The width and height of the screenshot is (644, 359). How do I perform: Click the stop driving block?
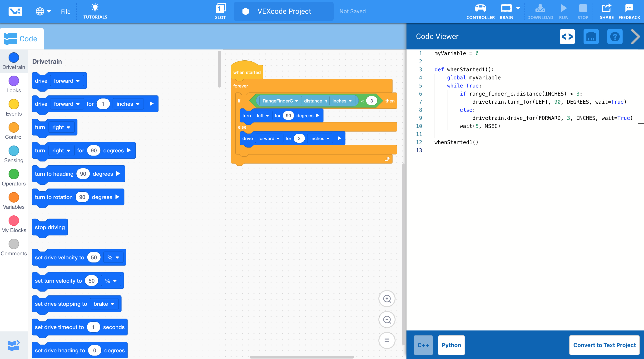pyautogui.click(x=50, y=227)
